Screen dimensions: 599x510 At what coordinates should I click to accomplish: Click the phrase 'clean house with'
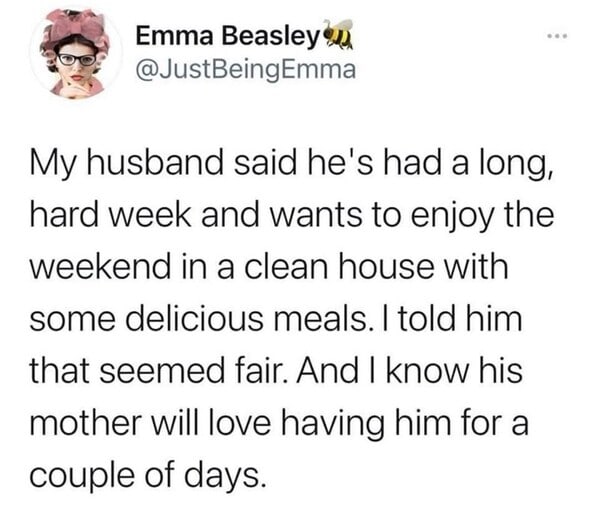376,266
